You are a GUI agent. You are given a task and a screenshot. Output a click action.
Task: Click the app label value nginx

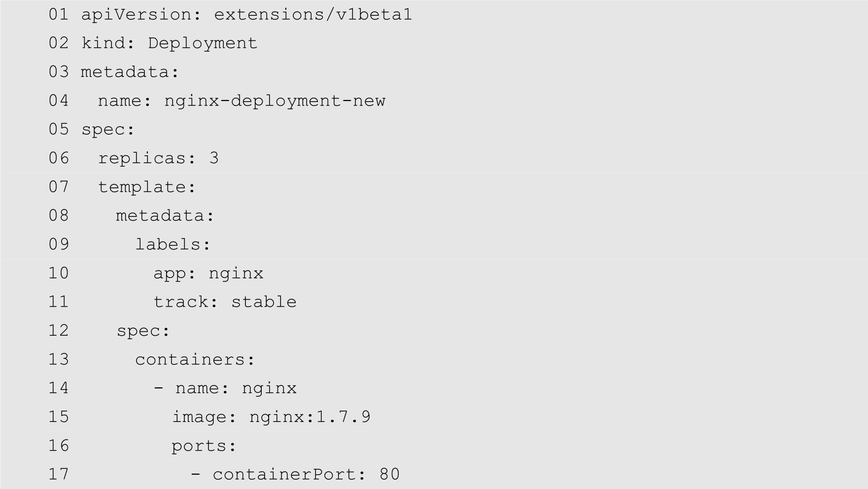(236, 273)
